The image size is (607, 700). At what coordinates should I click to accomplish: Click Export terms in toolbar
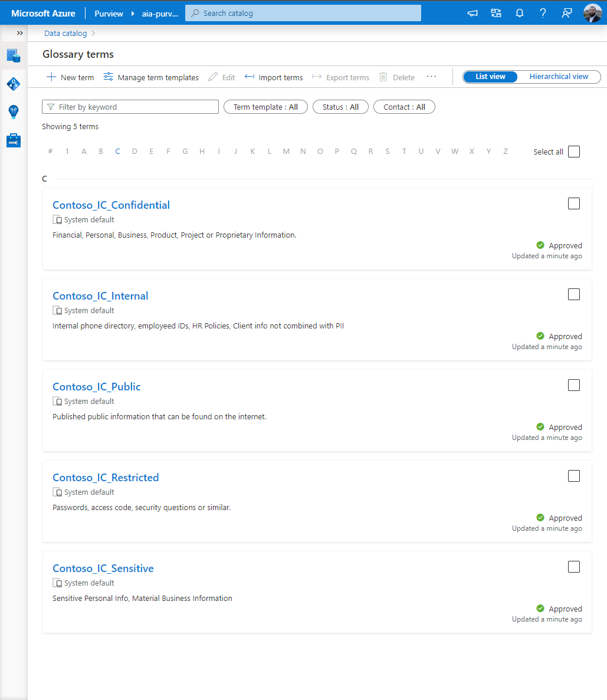coord(340,77)
